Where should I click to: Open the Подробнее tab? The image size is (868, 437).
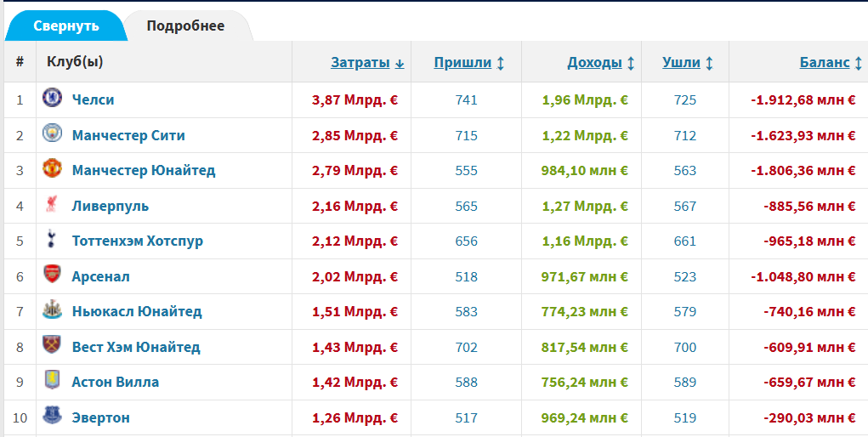185,26
